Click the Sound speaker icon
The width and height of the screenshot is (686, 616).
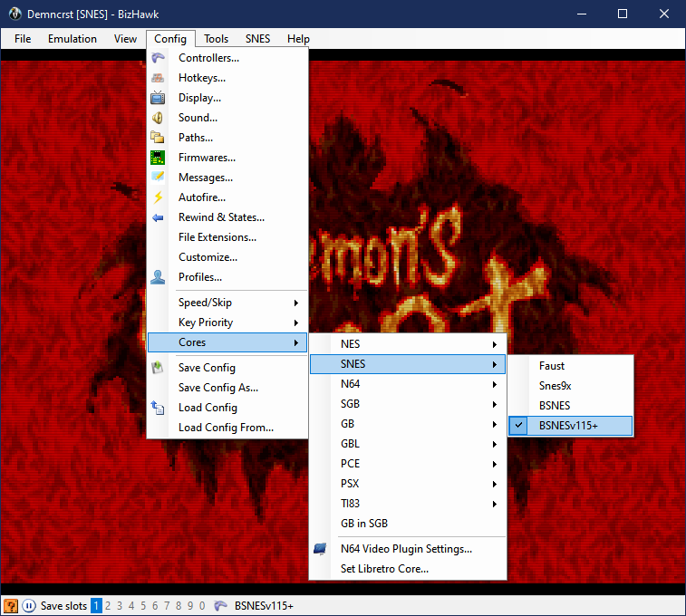pyautogui.click(x=159, y=118)
